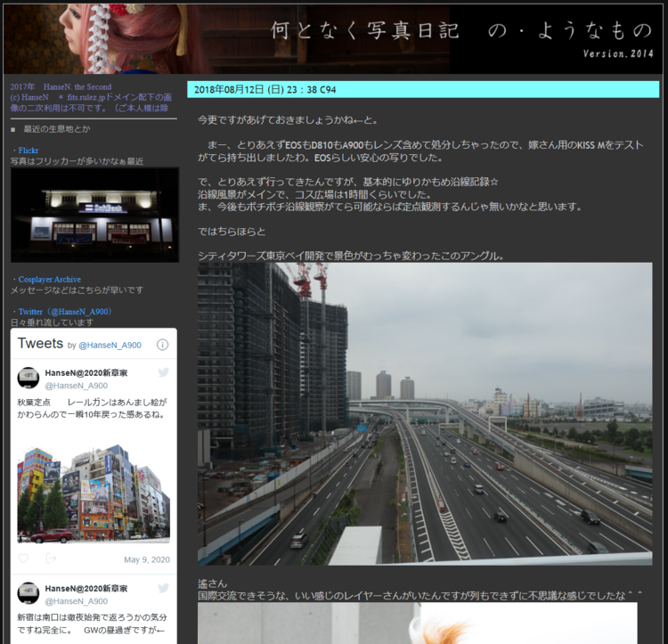The height and width of the screenshot is (644, 668).
Task: Click the first tweet text 秋葉定点 レールガン
Action: (92, 408)
